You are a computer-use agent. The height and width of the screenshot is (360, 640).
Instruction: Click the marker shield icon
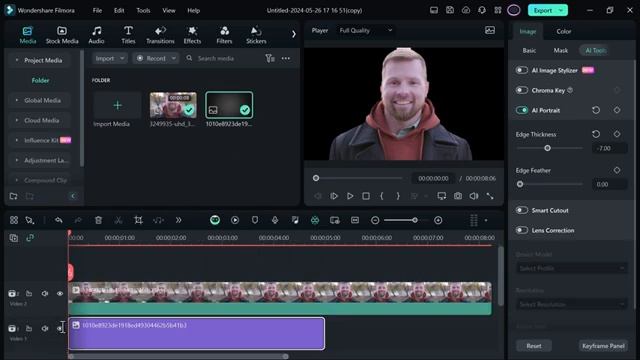(x=255, y=220)
